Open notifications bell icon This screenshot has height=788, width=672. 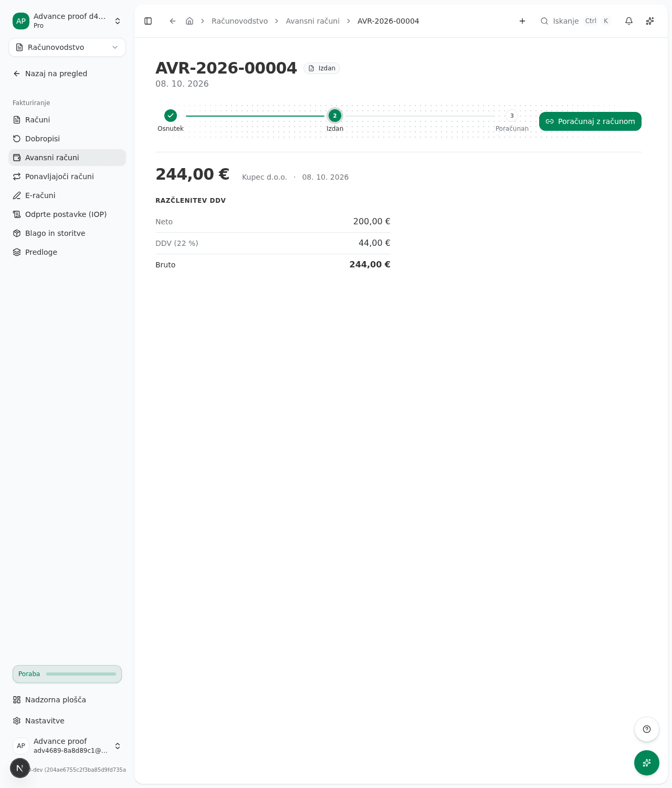pyautogui.click(x=629, y=21)
